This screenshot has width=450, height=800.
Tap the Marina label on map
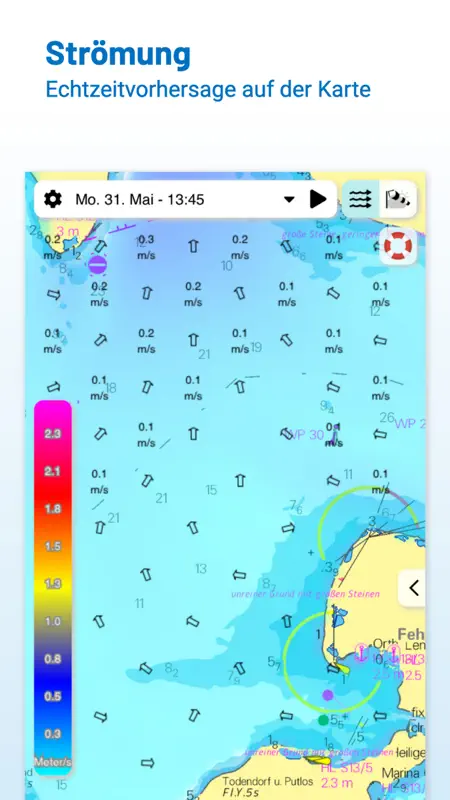click(x=401, y=771)
